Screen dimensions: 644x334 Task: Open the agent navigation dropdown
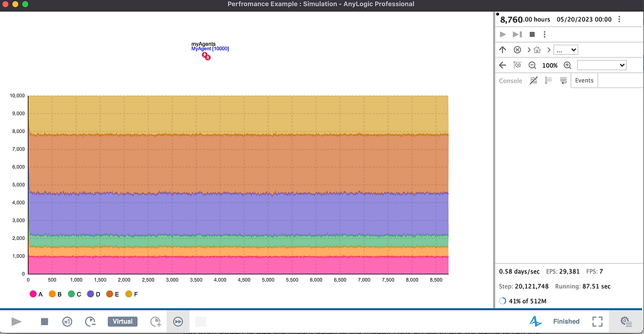point(565,50)
